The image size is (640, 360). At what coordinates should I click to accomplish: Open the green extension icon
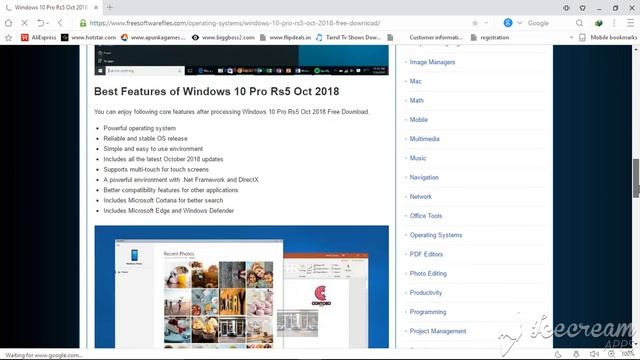(x=598, y=23)
